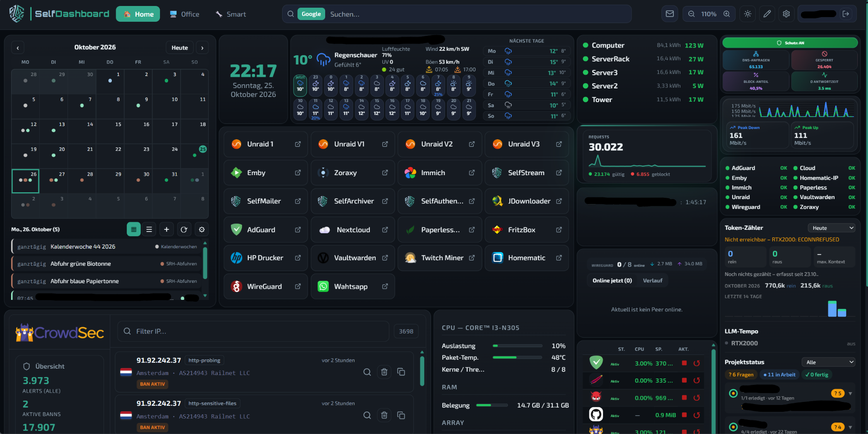
Task: Show the Verlauf tab in WireGuard
Action: coord(652,281)
